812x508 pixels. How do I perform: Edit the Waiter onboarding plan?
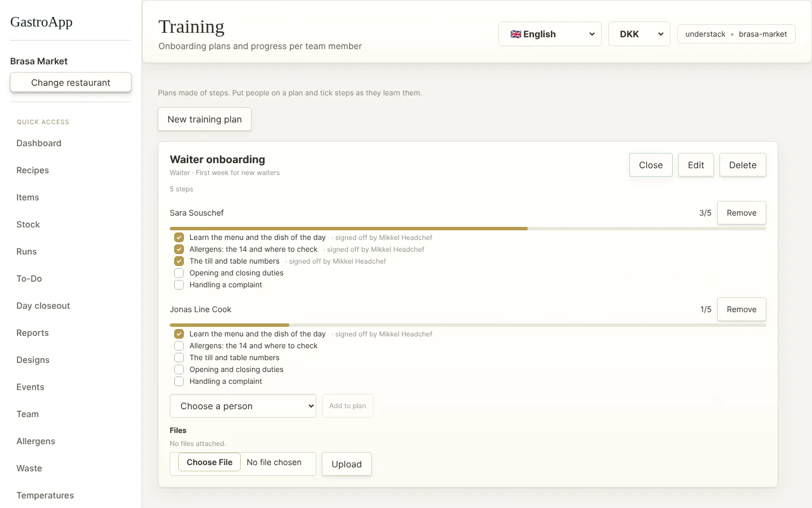[696, 165]
